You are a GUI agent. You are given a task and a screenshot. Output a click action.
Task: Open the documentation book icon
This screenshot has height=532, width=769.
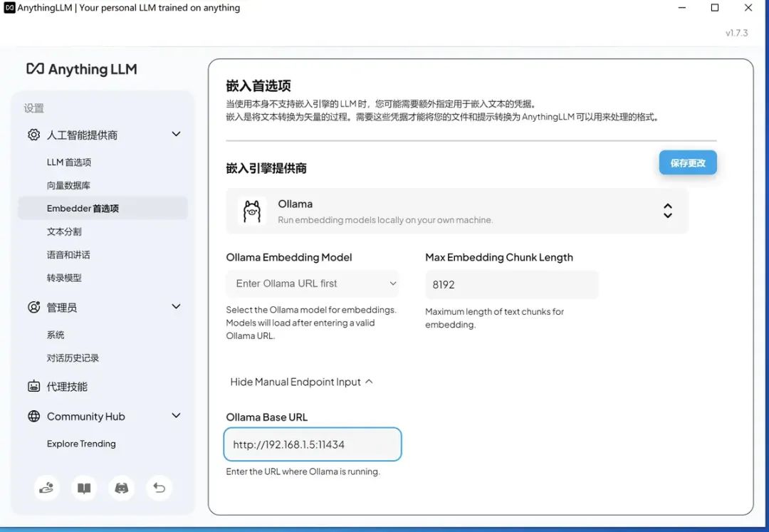click(x=84, y=488)
